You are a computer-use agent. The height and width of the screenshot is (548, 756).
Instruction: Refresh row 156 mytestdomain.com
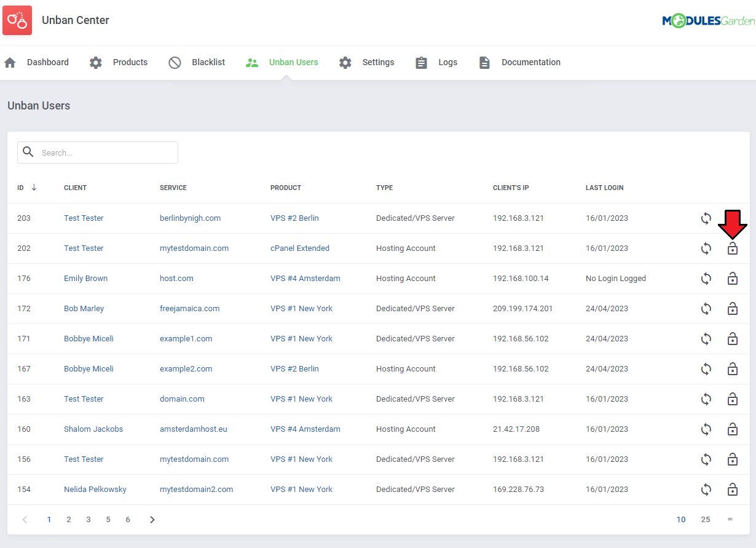point(706,459)
